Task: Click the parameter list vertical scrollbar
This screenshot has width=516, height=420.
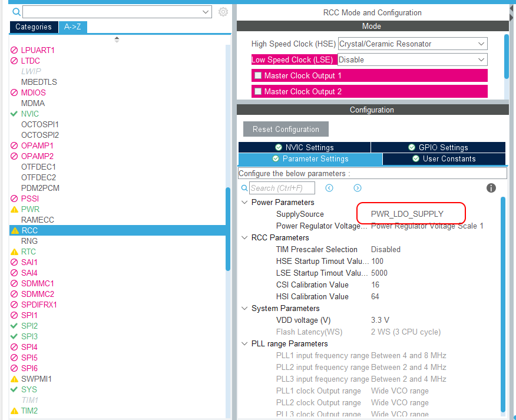Action: (503, 305)
